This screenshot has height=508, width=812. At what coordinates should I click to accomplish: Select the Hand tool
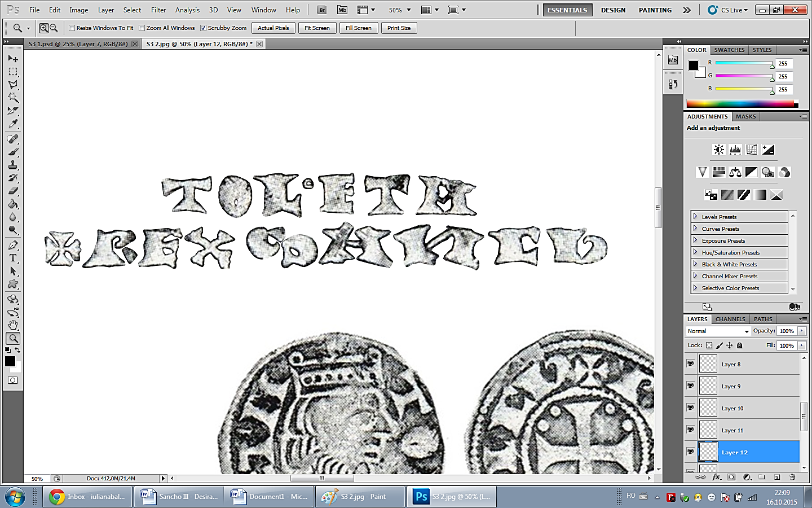pyautogui.click(x=13, y=325)
